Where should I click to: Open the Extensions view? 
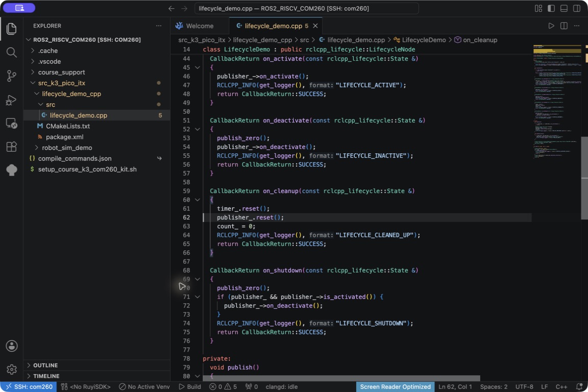[x=12, y=146]
